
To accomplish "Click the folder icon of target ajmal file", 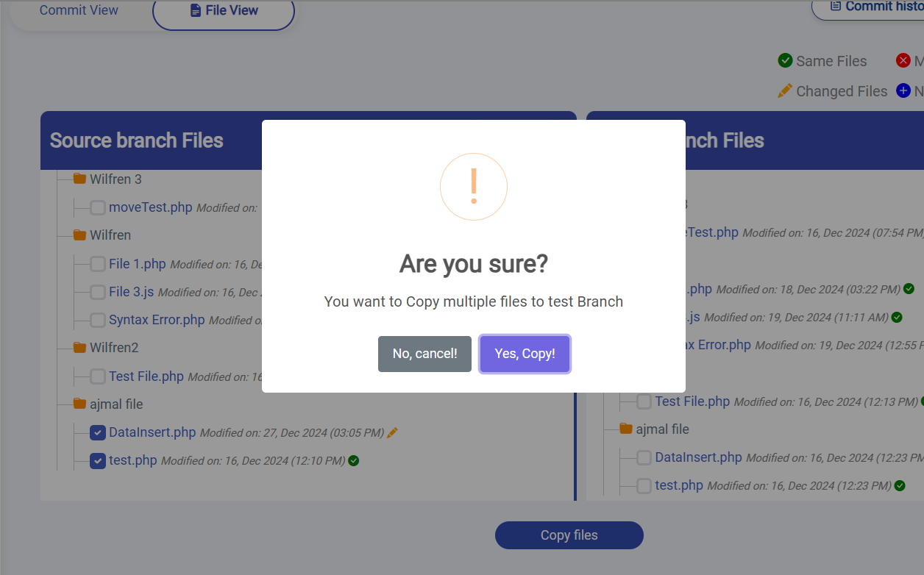I will [626, 428].
